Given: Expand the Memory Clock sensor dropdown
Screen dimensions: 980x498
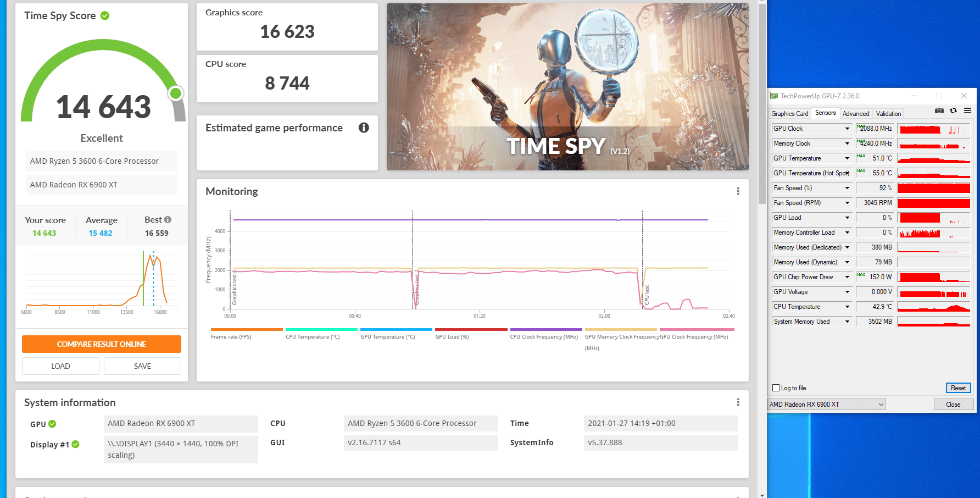Looking at the screenshot, I should coord(847,143).
